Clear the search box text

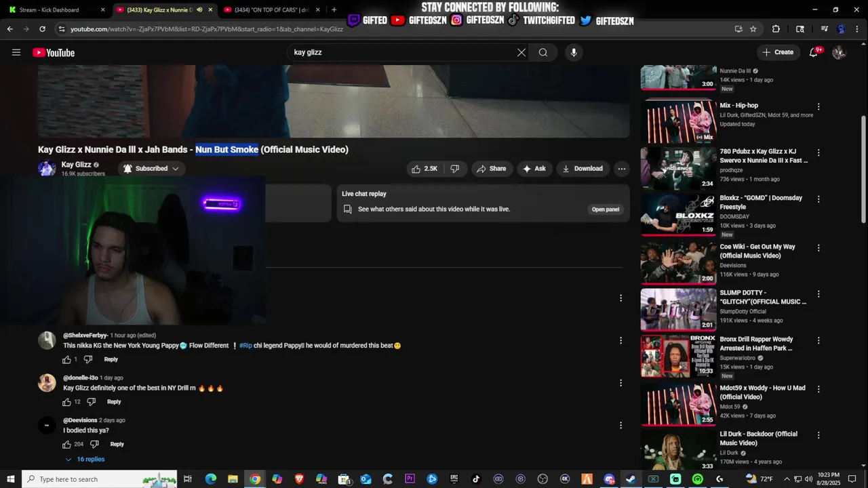coord(521,52)
